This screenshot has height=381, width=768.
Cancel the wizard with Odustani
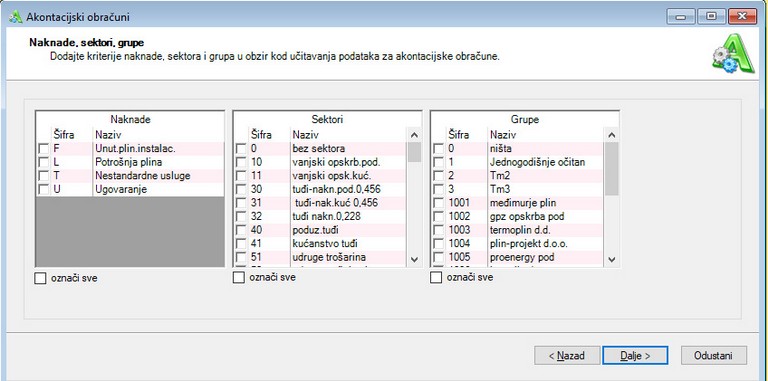click(x=714, y=356)
